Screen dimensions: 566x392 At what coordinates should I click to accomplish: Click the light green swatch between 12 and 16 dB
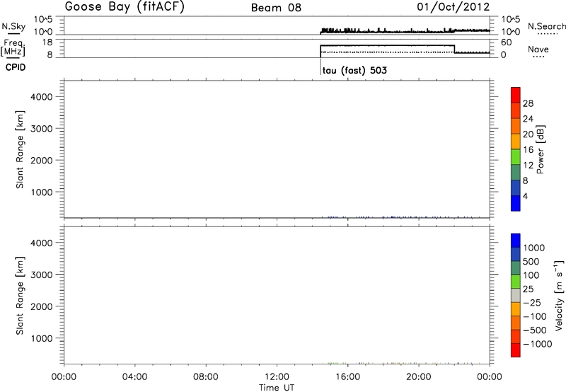click(516, 157)
